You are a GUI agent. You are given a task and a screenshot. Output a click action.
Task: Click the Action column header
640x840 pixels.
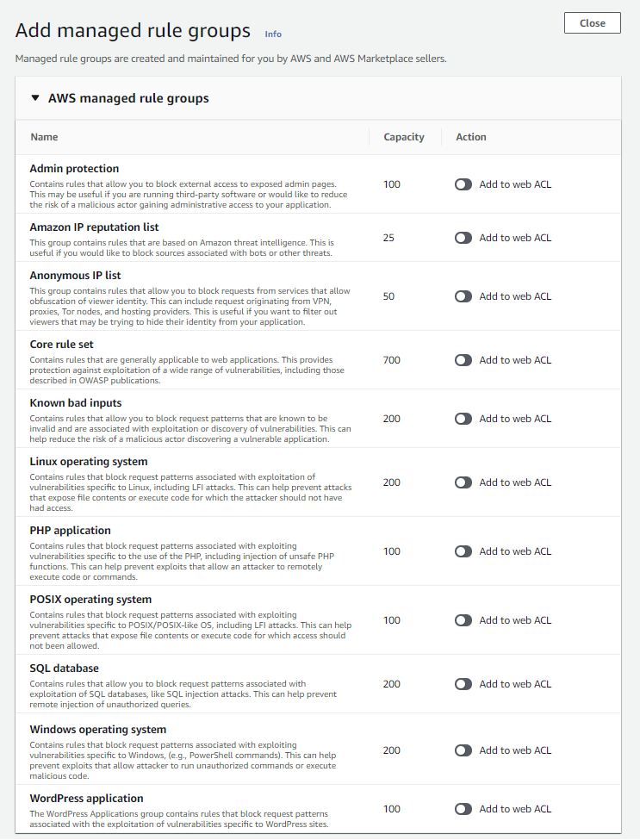(471, 137)
